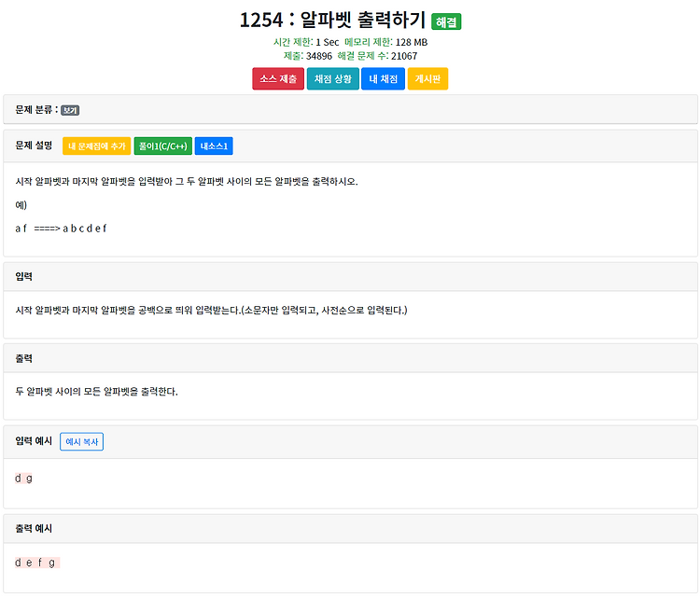Viewport: 700px width, 597px height.
Task: Click problem title 1254 : 알파벳 출력하기
Action: click(x=332, y=20)
